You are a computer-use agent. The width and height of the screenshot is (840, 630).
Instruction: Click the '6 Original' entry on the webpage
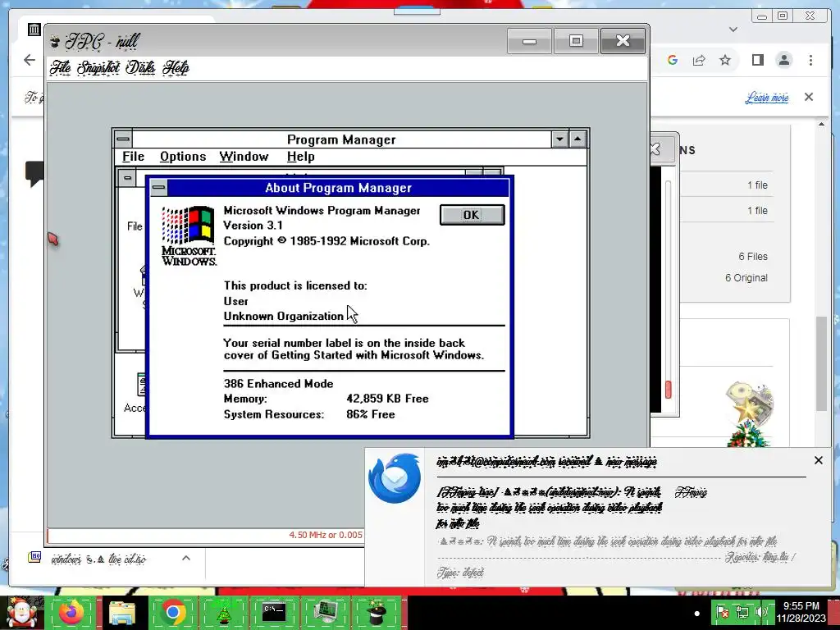(746, 278)
